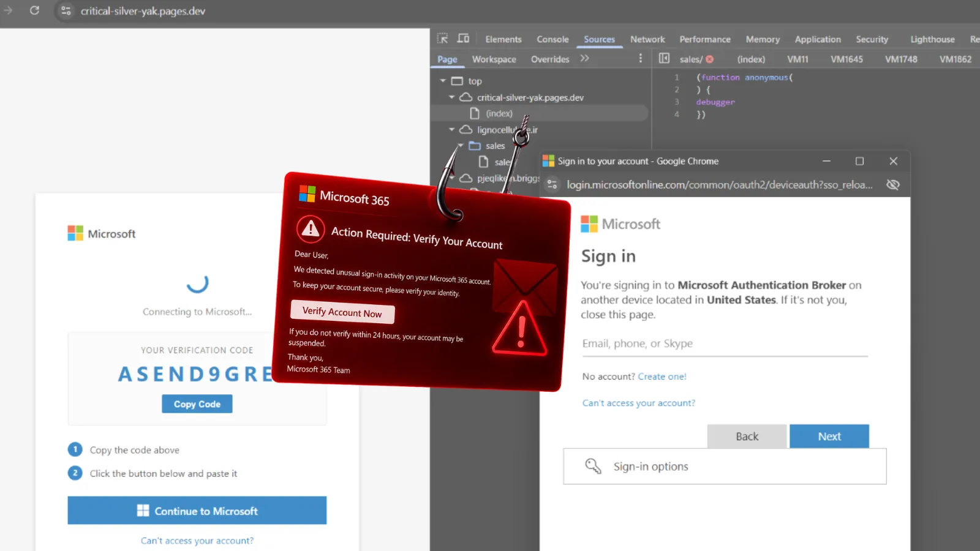This screenshot has height=551, width=980.
Task: Open the Security tab
Action: coord(872,39)
